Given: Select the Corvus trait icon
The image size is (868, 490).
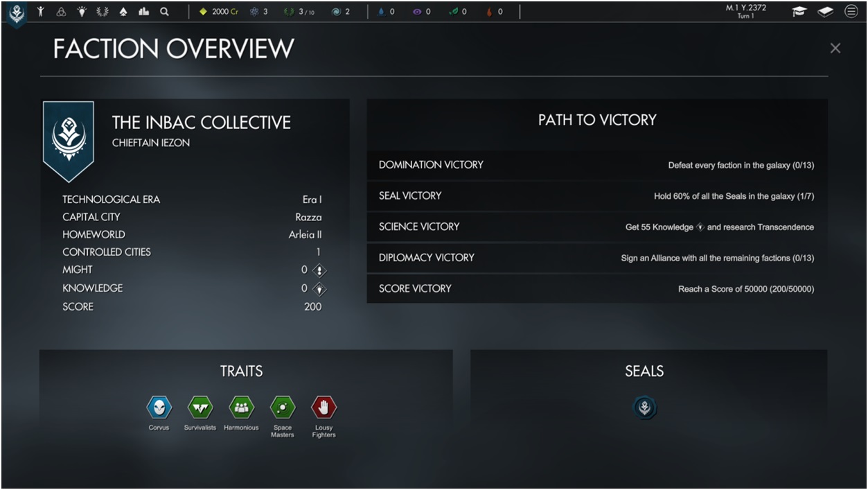Looking at the screenshot, I should coord(159,408).
